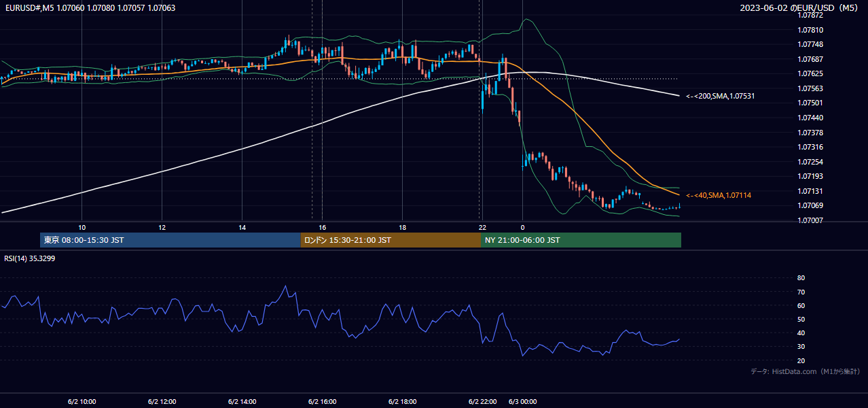Image resolution: width=868 pixels, height=408 pixels.
Task: Click price axis value 1.07810
Action: point(810,30)
